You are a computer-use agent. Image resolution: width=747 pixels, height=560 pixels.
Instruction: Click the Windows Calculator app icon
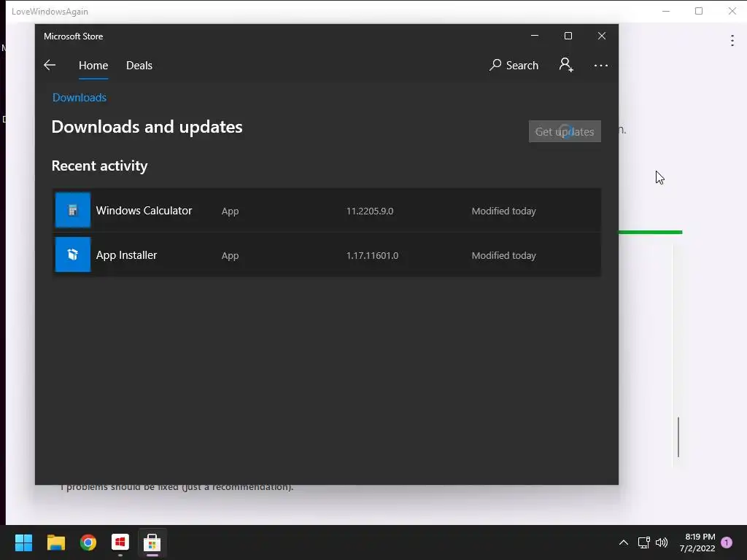click(x=73, y=210)
